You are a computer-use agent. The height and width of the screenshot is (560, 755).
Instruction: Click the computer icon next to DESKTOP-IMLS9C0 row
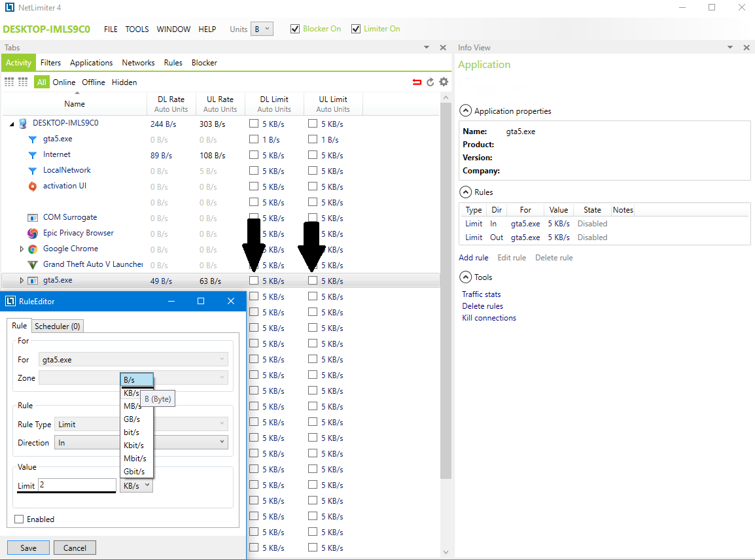pyautogui.click(x=23, y=124)
